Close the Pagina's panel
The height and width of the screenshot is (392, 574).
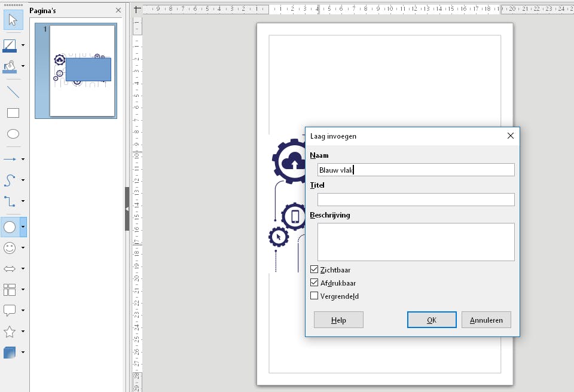click(x=118, y=10)
